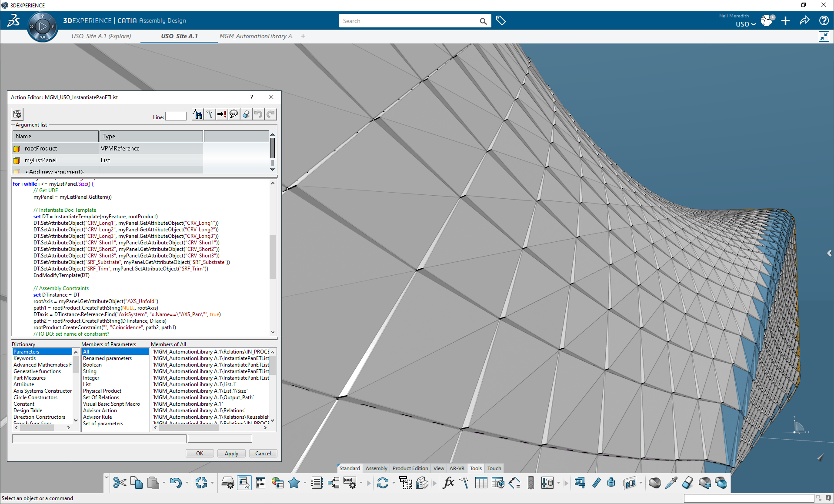Open dropdown arrow next to Undo
This screenshot has width=834, height=504.
click(x=187, y=483)
